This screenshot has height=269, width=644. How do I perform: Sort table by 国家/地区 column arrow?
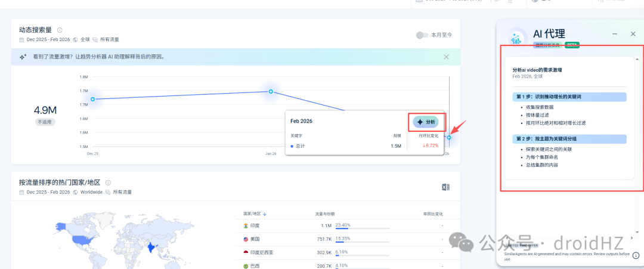265,214
